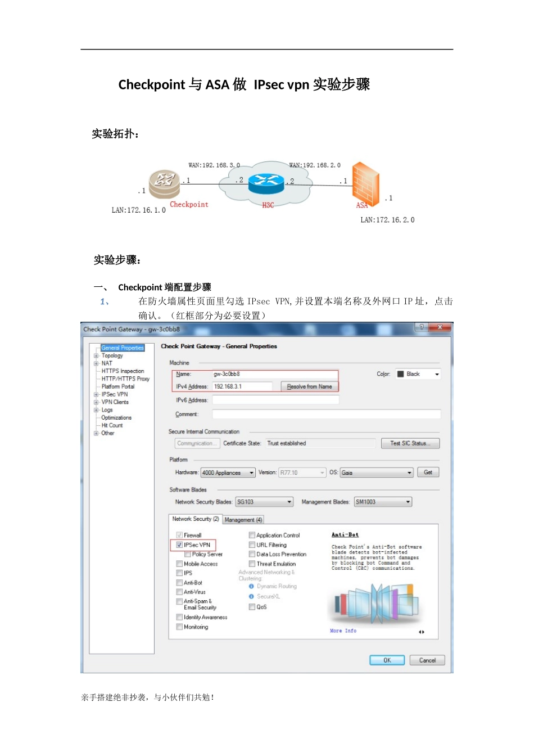Open the More Info link
The height and width of the screenshot is (756, 534).
click(x=343, y=631)
